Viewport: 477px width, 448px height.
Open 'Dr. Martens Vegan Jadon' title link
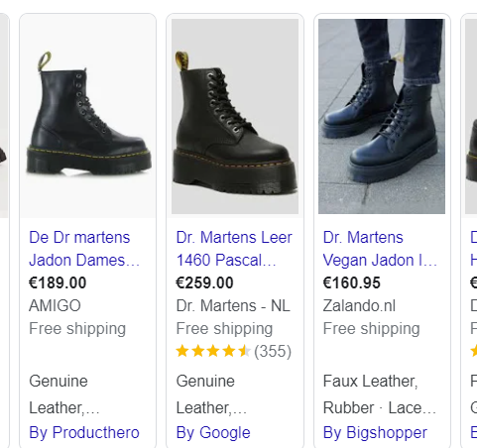click(x=380, y=249)
